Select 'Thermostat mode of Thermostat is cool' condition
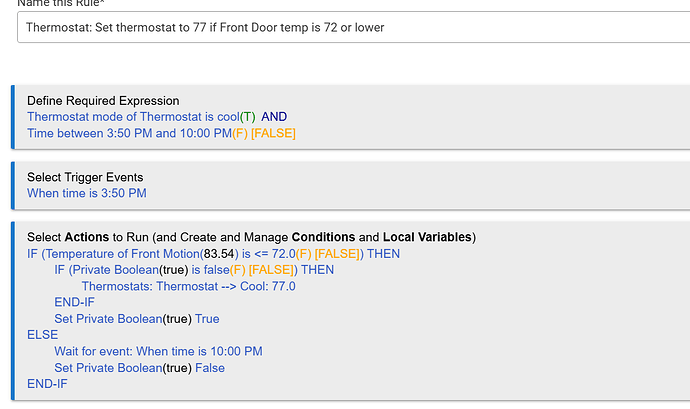 coord(133,117)
